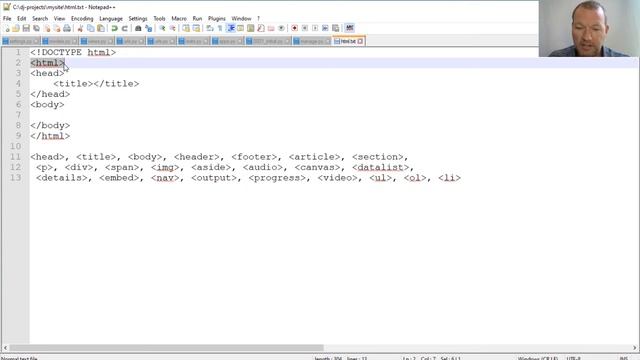
Task: Open the Function List panel icon
Action: coord(261,28)
